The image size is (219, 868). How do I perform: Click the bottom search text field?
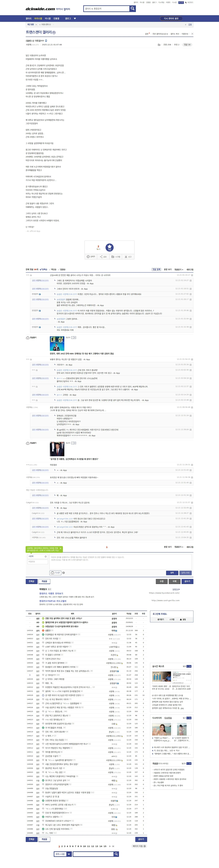tap(93, 854)
